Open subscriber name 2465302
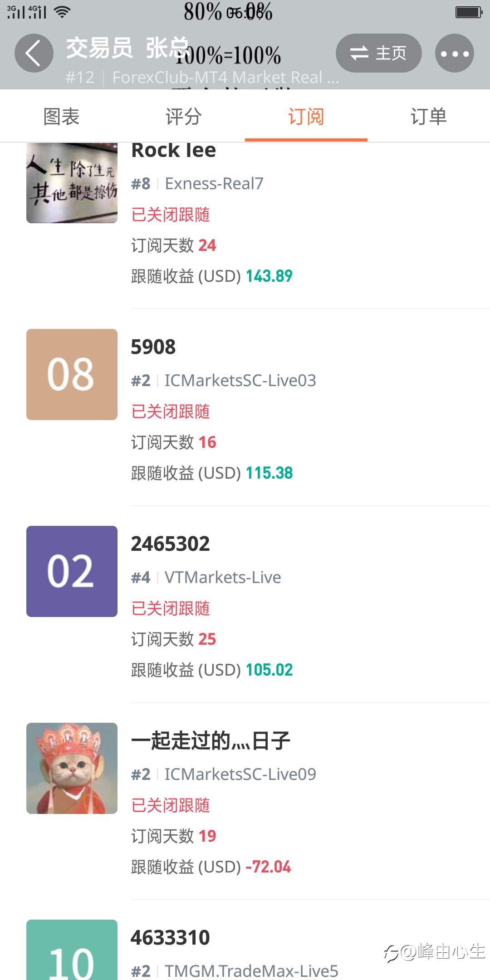Image resolution: width=490 pixels, height=980 pixels. pos(170,544)
